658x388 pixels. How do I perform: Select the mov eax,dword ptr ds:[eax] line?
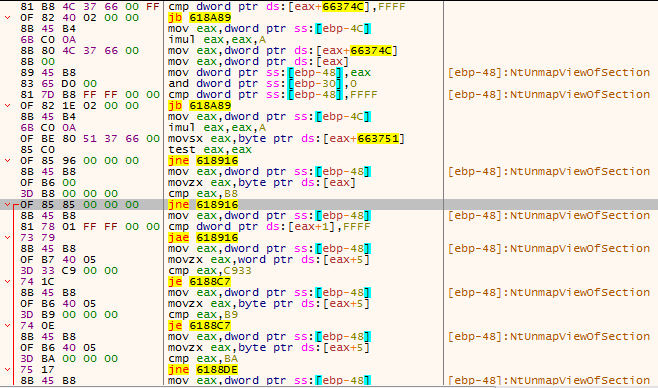[258, 62]
